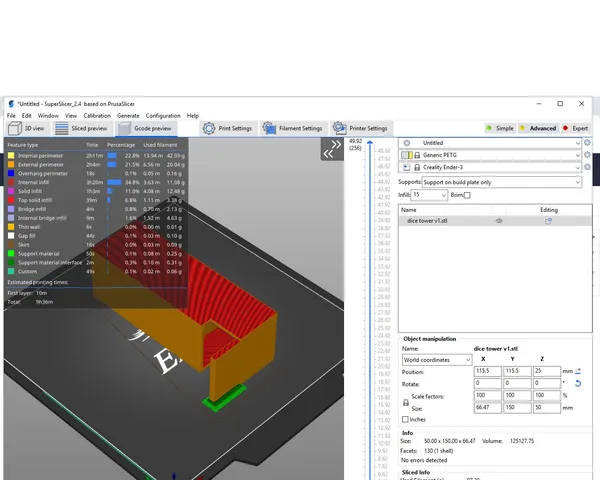Open Printer Settings tab
Viewport: 600px width, 480px height.
(x=361, y=129)
